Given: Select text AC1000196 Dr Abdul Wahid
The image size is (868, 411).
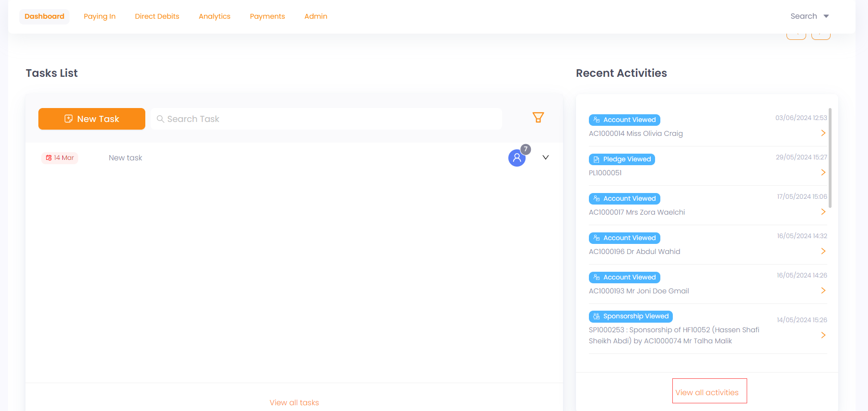Looking at the screenshot, I should tap(634, 252).
